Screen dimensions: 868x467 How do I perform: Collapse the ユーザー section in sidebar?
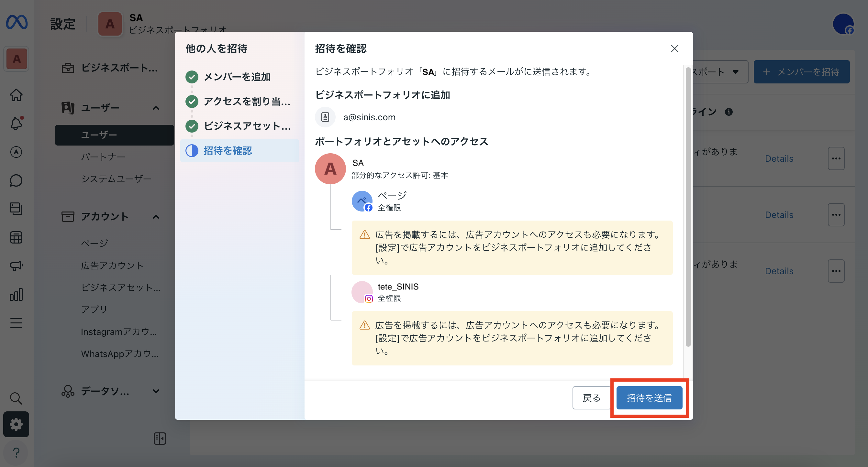(x=156, y=108)
